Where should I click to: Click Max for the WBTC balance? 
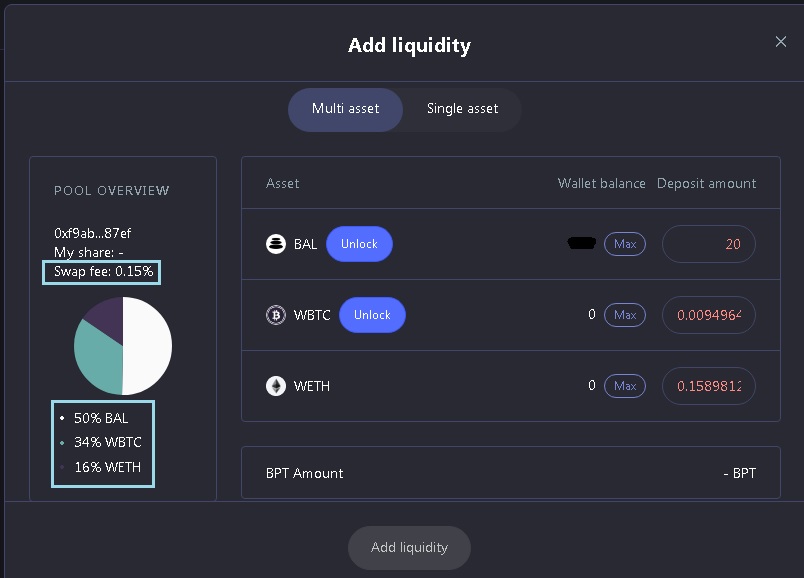pos(625,314)
